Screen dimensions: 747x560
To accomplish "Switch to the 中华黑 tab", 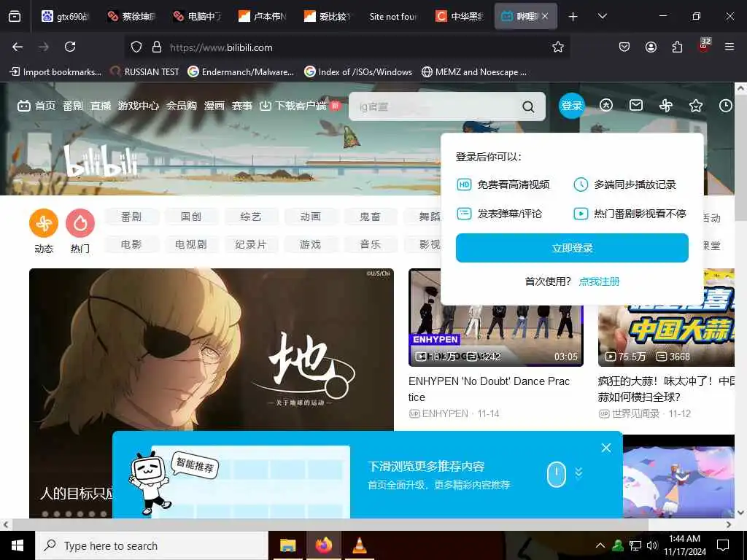I will [x=460, y=16].
